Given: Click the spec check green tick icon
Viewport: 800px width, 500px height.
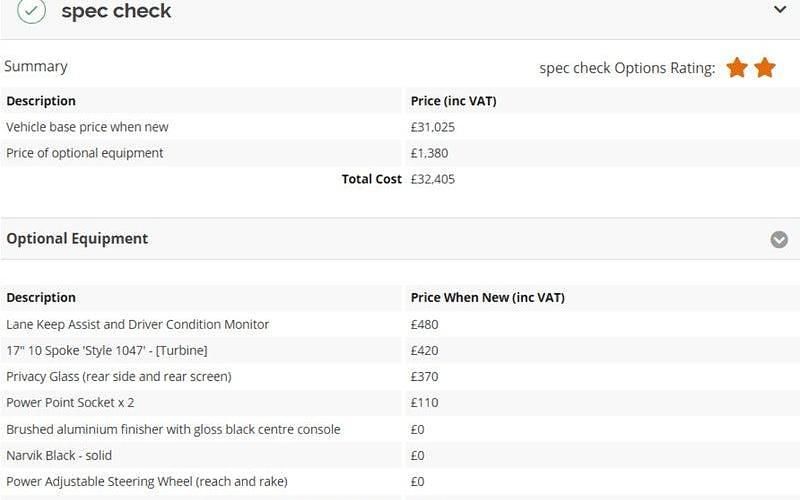Looking at the screenshot, I should (x=32, y=11).
